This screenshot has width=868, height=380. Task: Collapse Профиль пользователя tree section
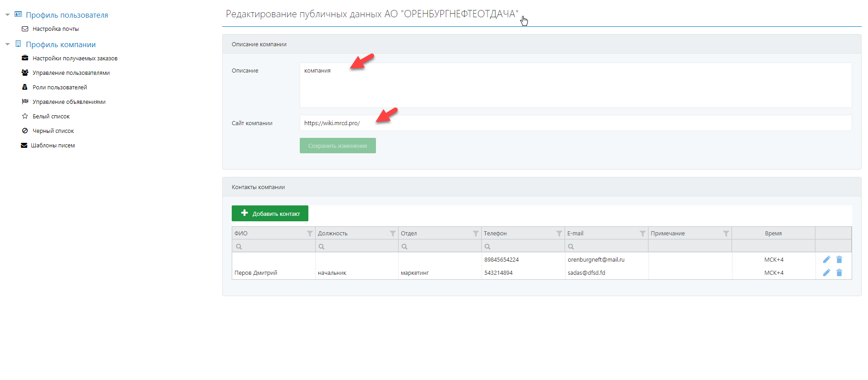[x=8, y=15]
